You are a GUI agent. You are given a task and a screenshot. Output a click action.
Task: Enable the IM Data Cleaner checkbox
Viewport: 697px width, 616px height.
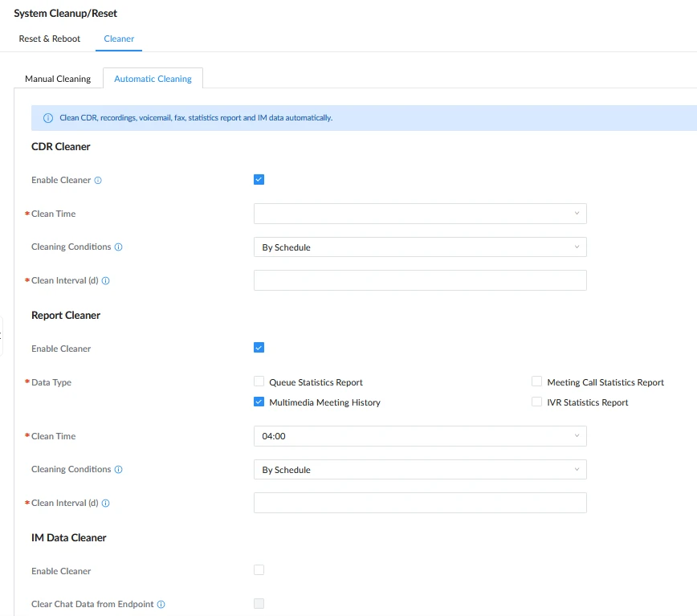click(x=259, y=569)
